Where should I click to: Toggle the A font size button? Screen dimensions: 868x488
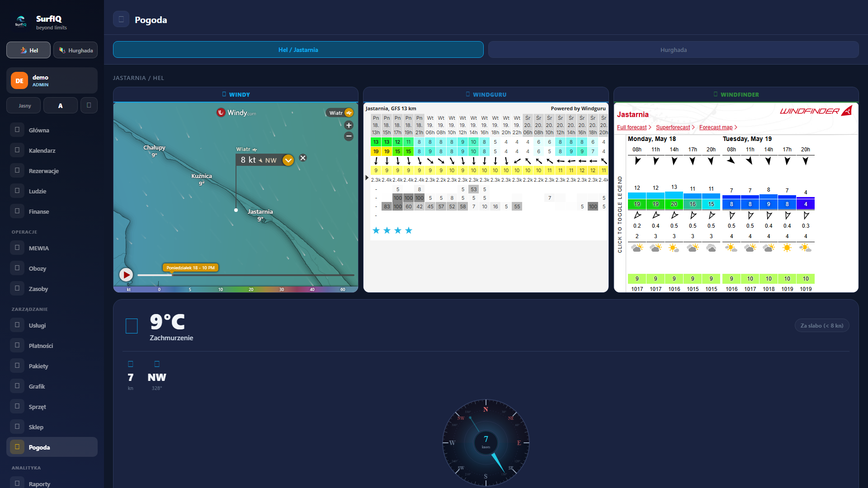point(61,105)
